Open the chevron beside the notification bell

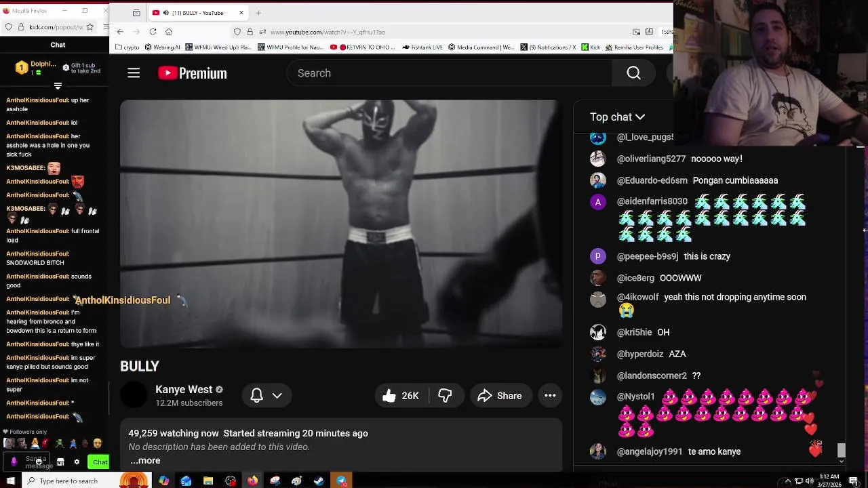pos(277,396)
